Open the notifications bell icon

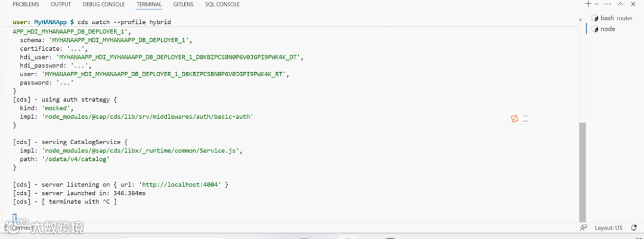[x=634, y=228]
